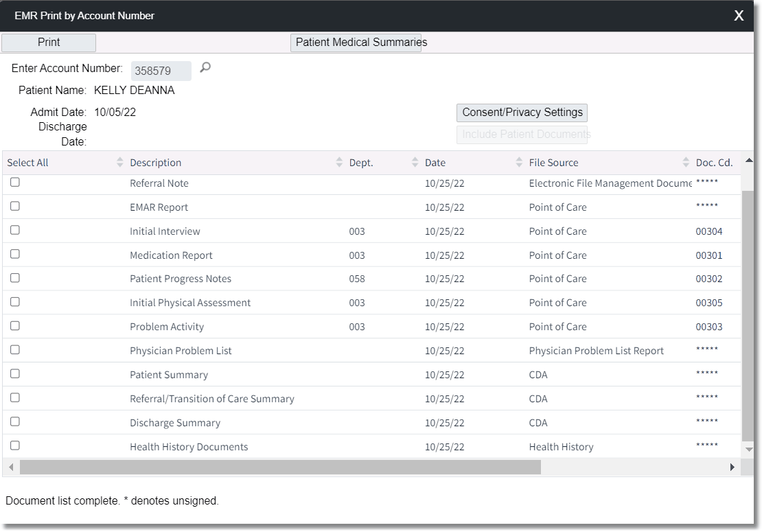Click the "Document list complete" status message

pyautogui.click(x=113, y=501)
